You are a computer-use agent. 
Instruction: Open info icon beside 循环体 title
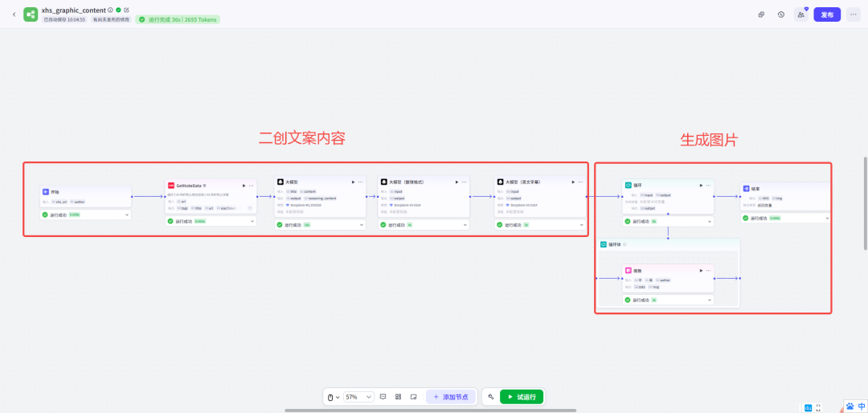[x=624, y=244]
